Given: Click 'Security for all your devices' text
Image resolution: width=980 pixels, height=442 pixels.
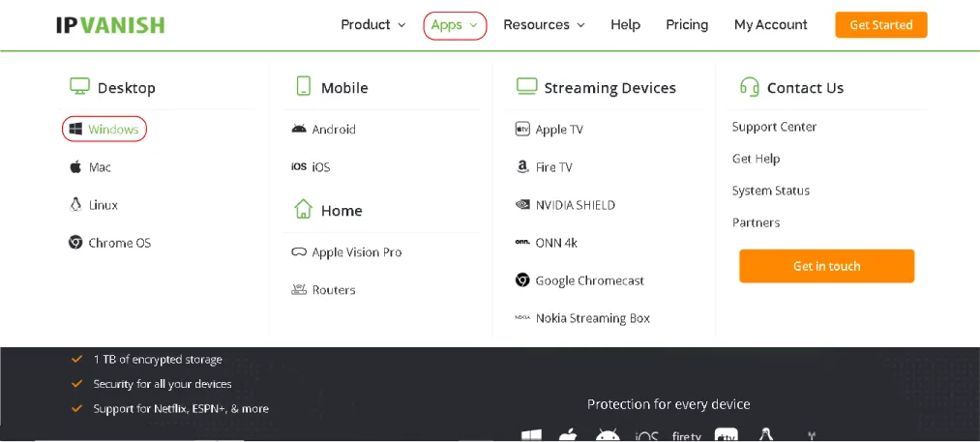Looking at the screenshot, I should [163, 384].
